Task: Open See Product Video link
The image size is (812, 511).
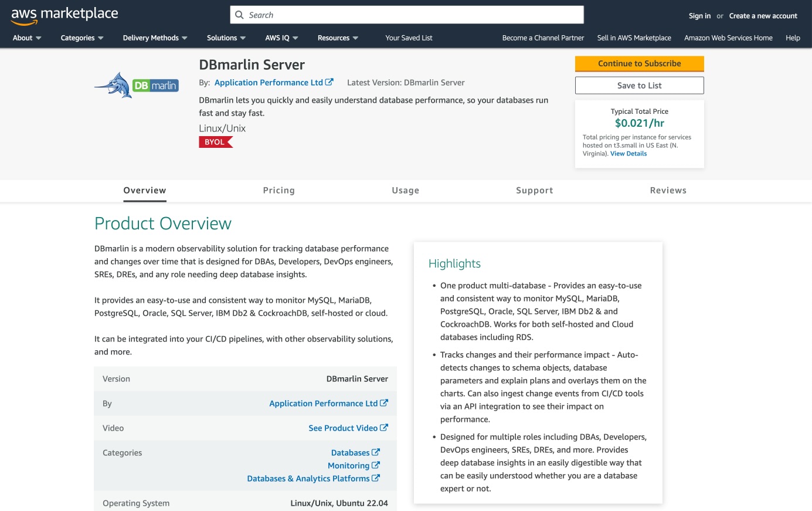Action: (343, 428)
